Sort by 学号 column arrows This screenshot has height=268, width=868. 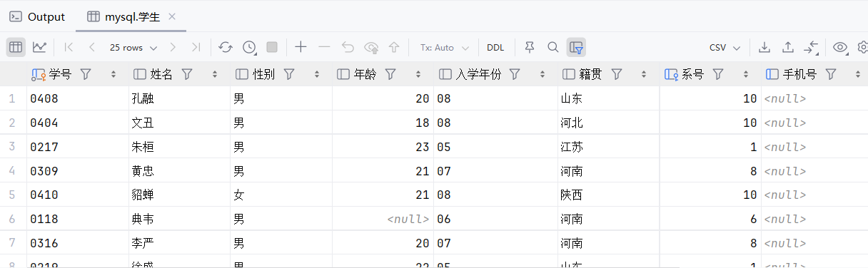tap(113, 74)
